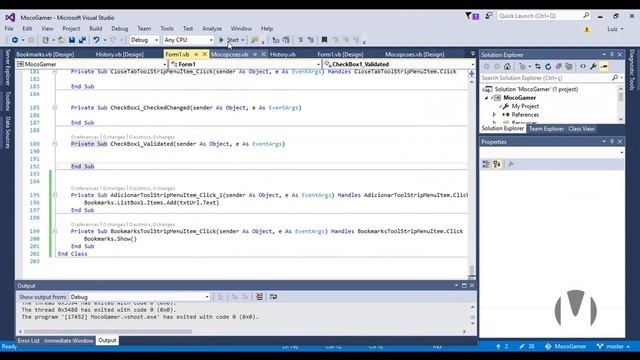This screenshot has height=360, width=640.
Task: Click the Comment out lines icon
Action: pos(300,40)
